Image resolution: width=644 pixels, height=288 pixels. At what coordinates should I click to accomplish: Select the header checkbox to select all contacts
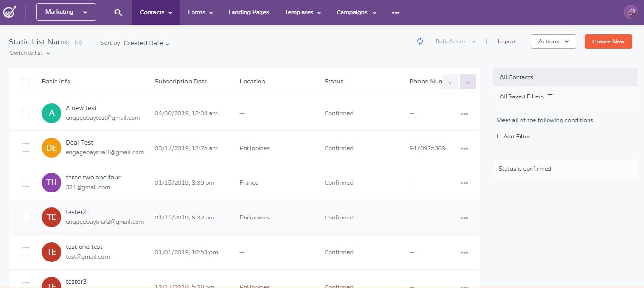click(x=26, y=82)
